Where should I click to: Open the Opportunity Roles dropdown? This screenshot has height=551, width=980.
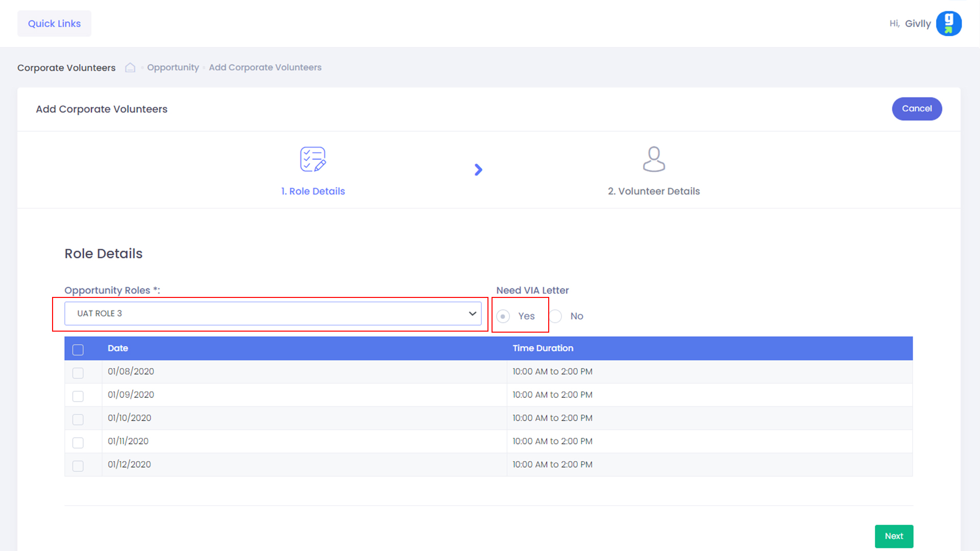pyautogui.click(x=273, y=313)
